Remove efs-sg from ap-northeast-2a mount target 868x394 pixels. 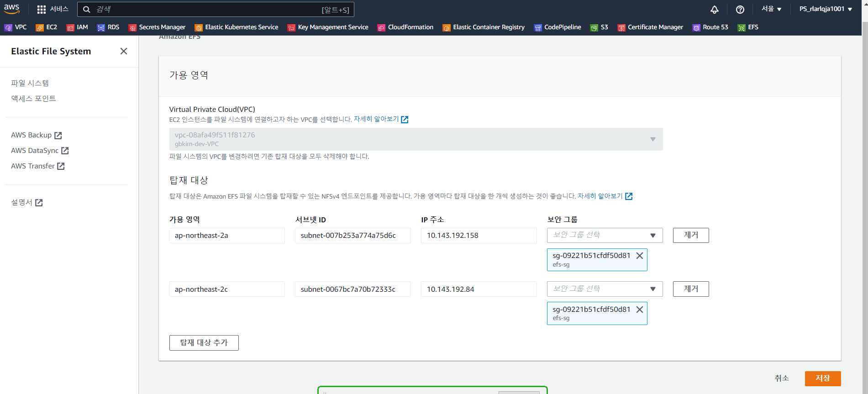(639, 256)
